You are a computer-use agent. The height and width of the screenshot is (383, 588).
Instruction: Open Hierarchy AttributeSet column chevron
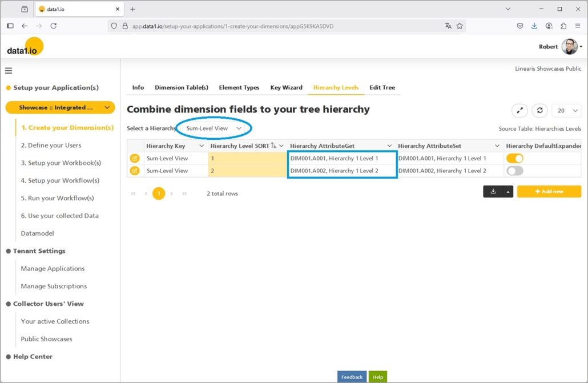497,146
